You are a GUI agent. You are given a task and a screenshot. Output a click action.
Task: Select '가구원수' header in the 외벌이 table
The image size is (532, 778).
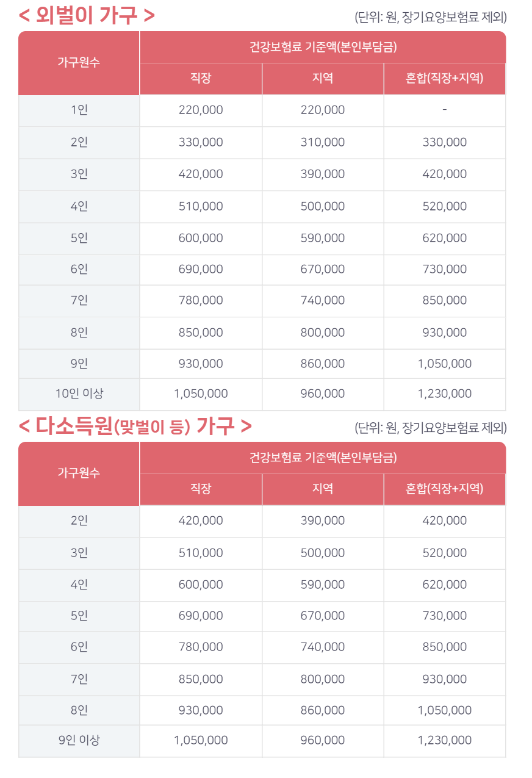pyautogui.click(x=79, y=63)
